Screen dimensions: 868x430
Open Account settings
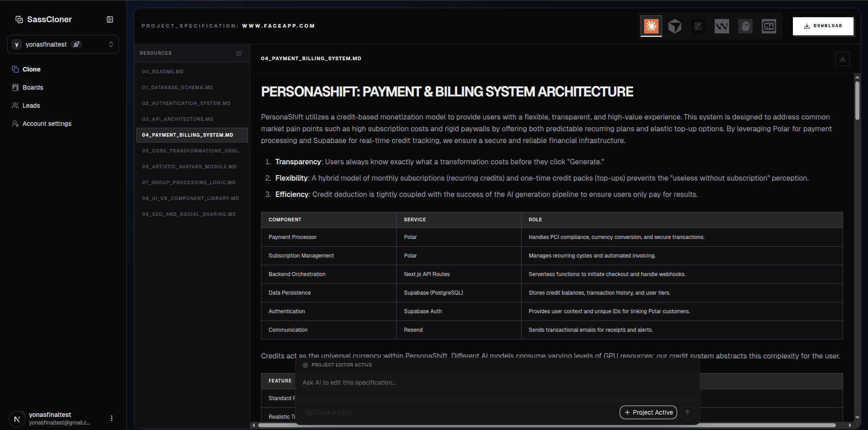pyautogui.click(x=47, y=123)
